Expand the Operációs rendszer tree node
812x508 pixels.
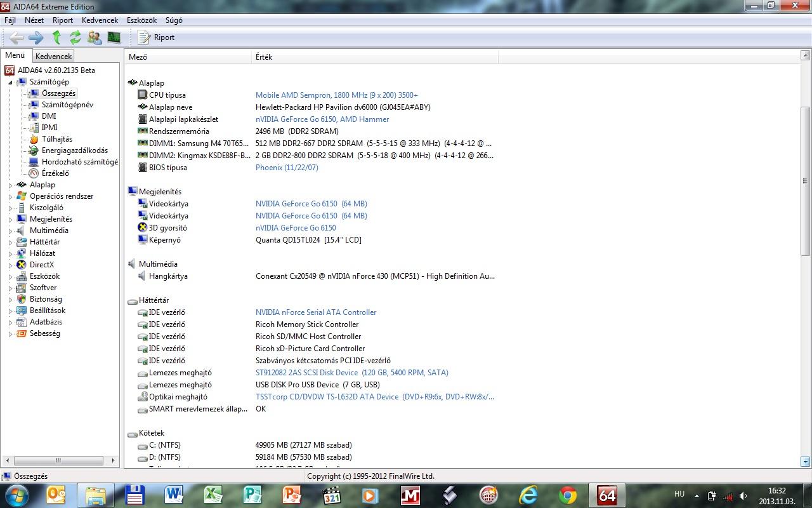11,196
